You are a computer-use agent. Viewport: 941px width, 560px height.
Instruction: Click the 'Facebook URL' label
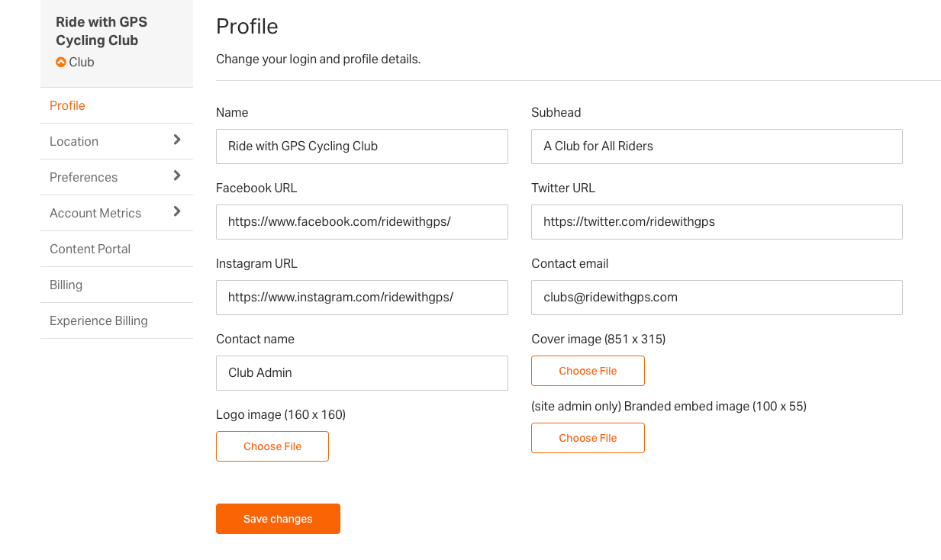coord(256,188)
